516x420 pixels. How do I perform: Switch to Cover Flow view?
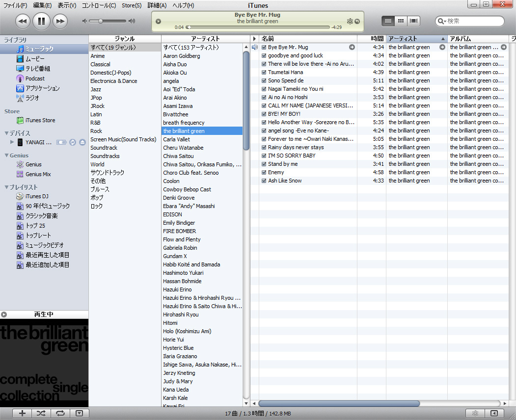[413, 21]
